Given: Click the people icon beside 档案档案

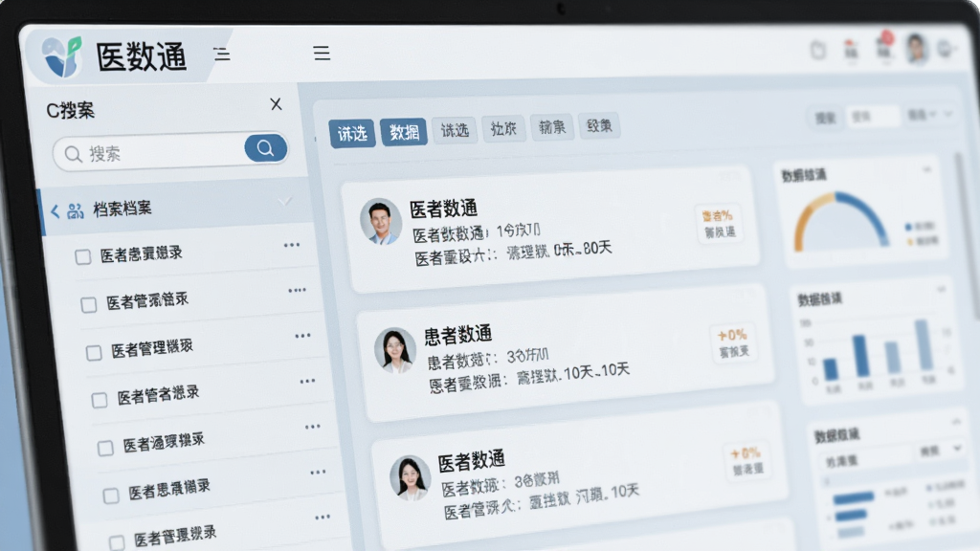Looking at the screenshot, I should pyautogui.click(x=75, y=211).
